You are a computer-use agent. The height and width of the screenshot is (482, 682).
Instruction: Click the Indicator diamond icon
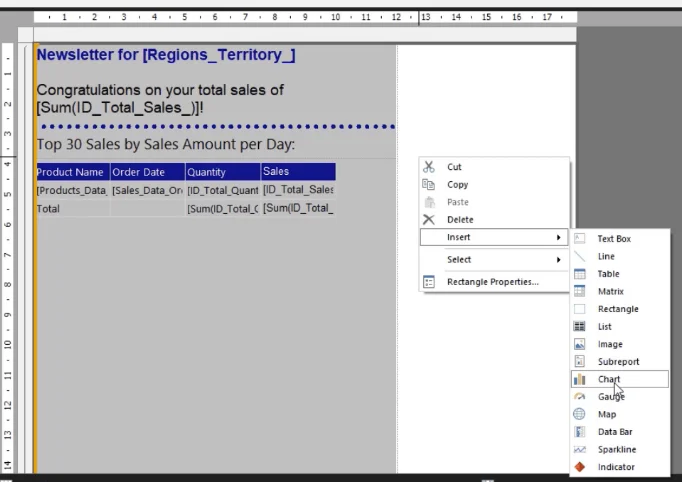(x=579, y=467)
